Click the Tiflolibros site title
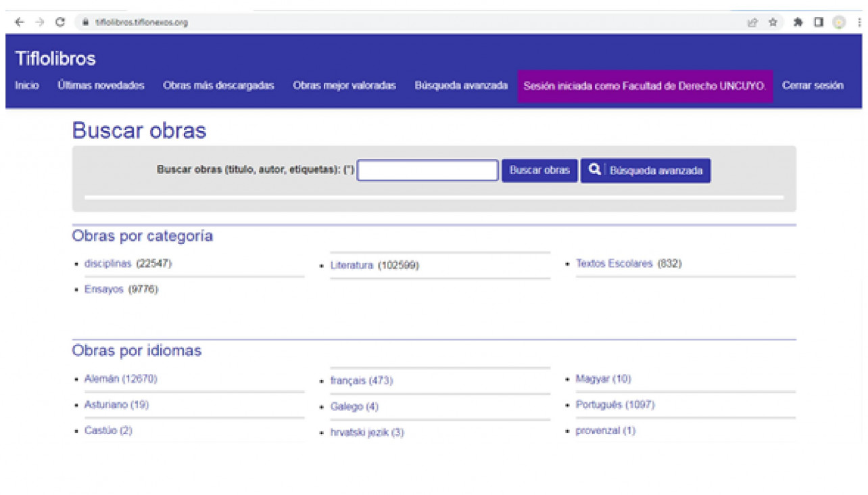Viewport: 868px width, 495px height. (x=55, y=59)
